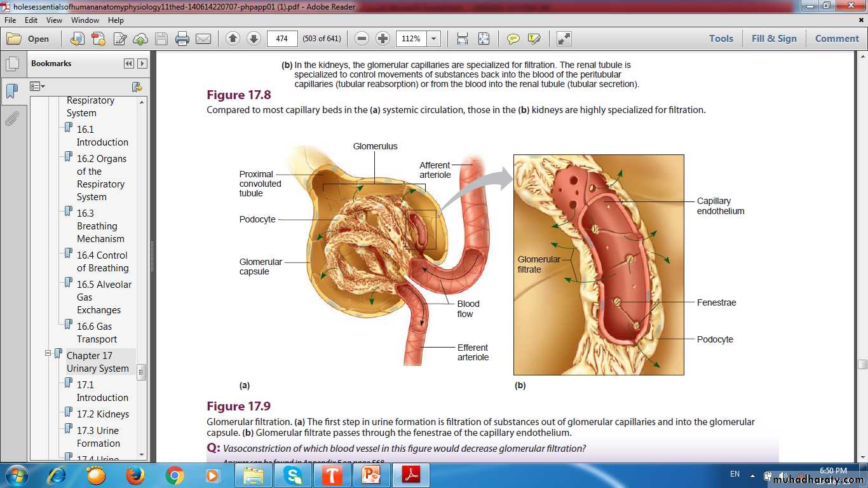
Task: Click the email envelope icon in toolbar
Action: [203, 39]
